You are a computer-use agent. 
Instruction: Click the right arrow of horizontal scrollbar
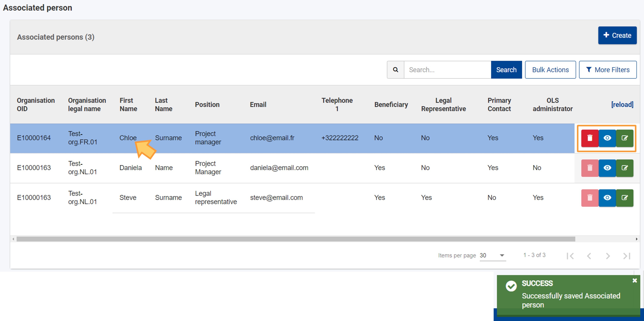pyautogui.click(x=637, y=239)
